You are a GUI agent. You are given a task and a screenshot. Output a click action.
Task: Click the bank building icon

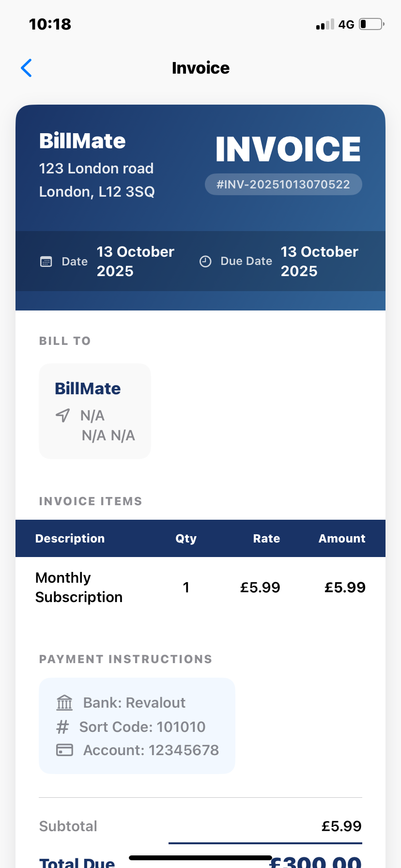(x=64, y=702)
